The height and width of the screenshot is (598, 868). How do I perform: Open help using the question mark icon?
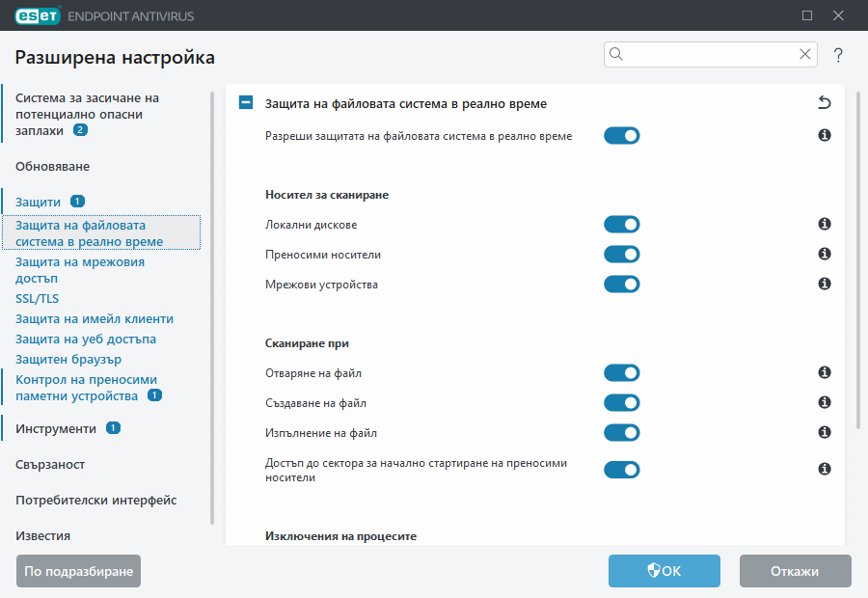[837, 55]
